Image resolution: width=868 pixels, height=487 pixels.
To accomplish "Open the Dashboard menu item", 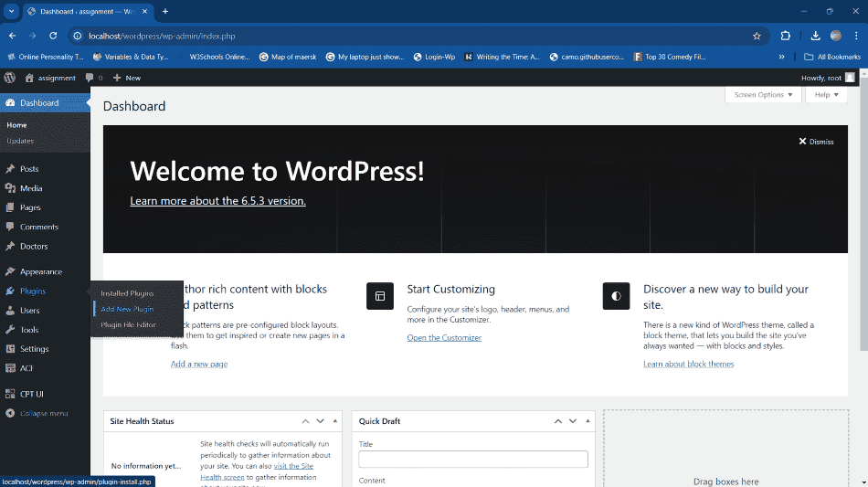I will pos(45,103).
